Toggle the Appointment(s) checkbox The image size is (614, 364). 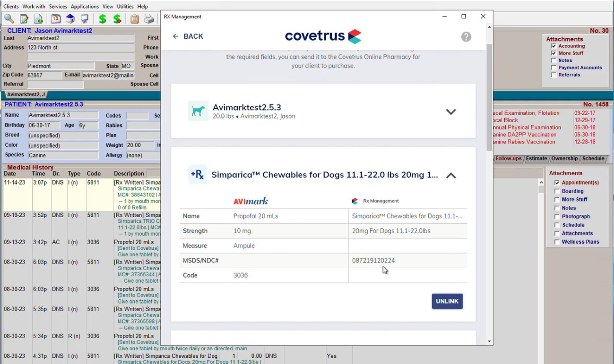point(557,183)
